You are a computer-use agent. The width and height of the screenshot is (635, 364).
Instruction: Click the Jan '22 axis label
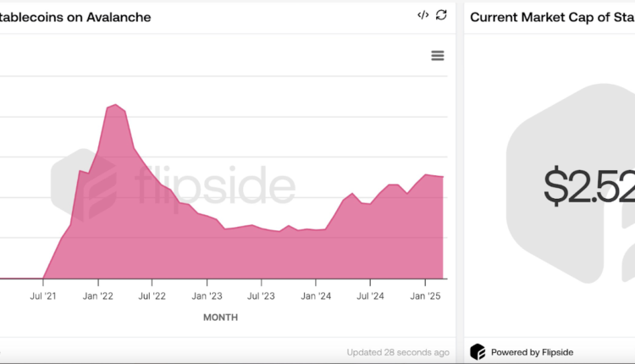pyautogui.click(x=98, y=296)
